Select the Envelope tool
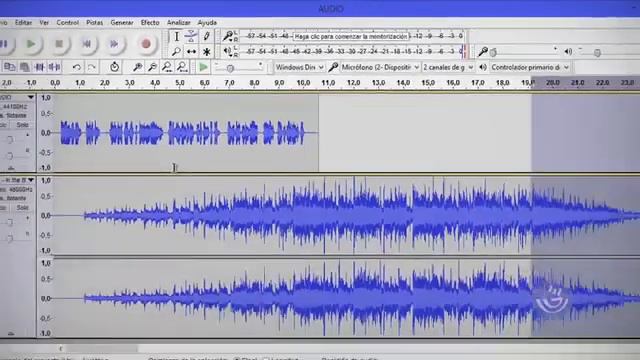640x360 pixels. (x=191, y=36)
